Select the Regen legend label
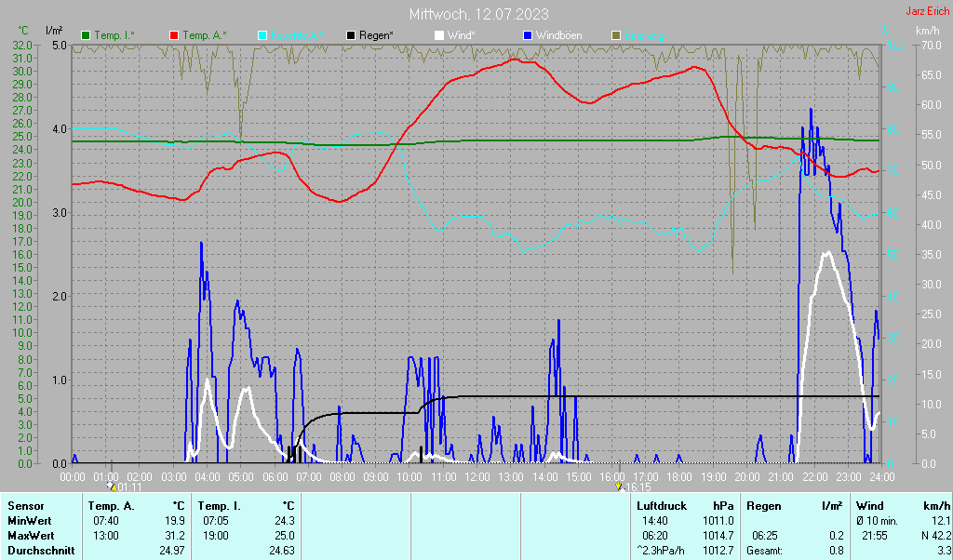 376,35
